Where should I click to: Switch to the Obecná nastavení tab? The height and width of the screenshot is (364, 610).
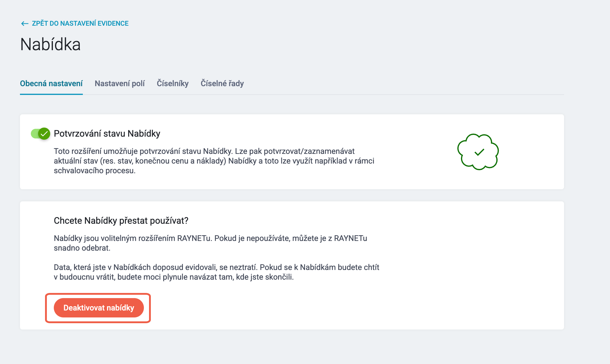[51, 83]
